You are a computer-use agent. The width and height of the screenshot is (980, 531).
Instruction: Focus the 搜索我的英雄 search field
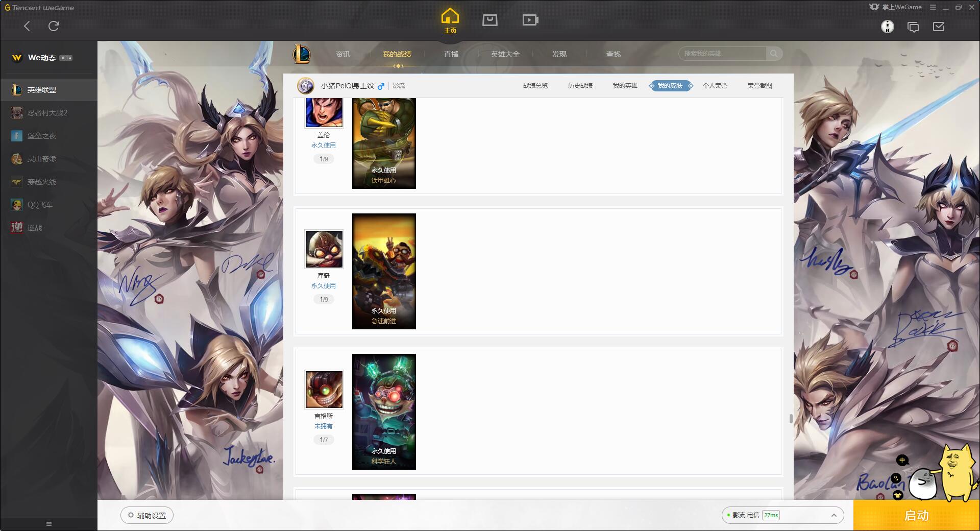click(x=722, y=54)
